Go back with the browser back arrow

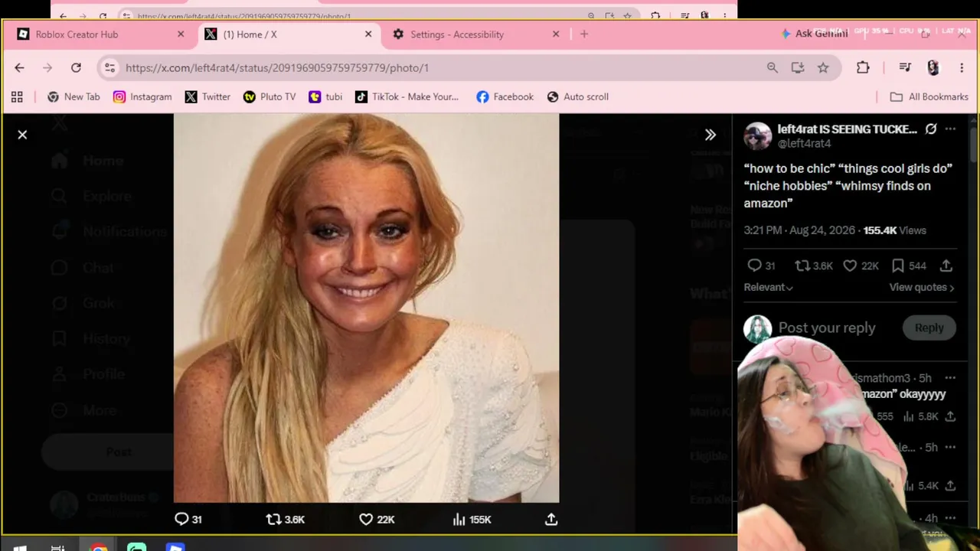[x=20, y=68]
